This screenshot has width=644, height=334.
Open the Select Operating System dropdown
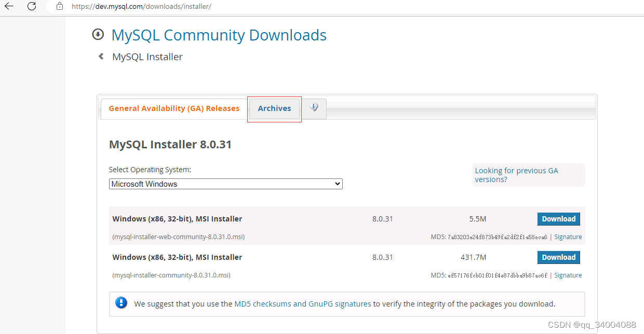(x=226, y=184)
